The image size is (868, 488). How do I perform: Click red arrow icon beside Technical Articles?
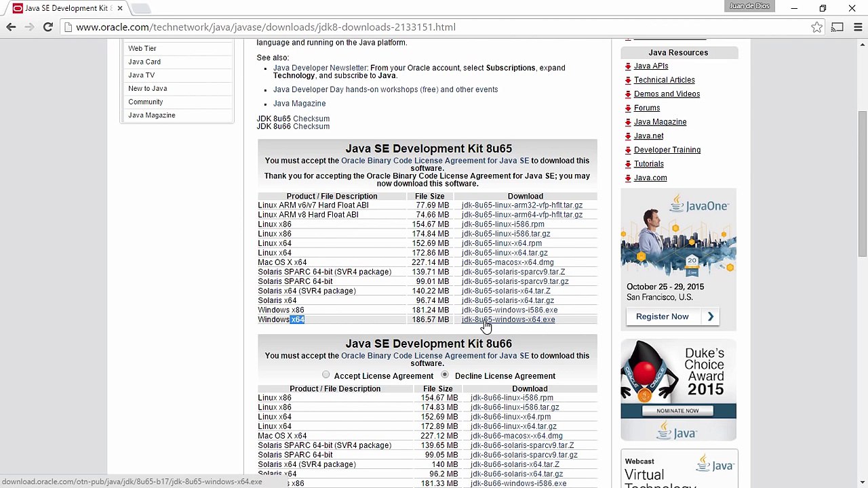tap(628, 80)
